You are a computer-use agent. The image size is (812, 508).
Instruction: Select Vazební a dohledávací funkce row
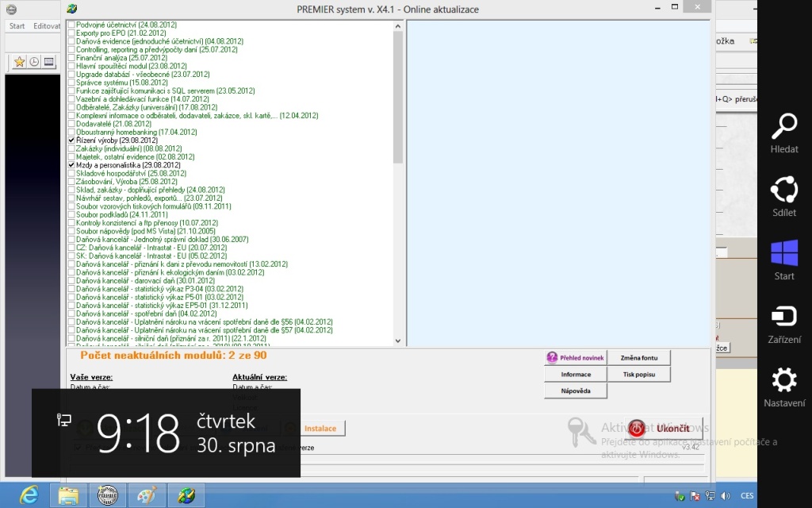[143, 99]
